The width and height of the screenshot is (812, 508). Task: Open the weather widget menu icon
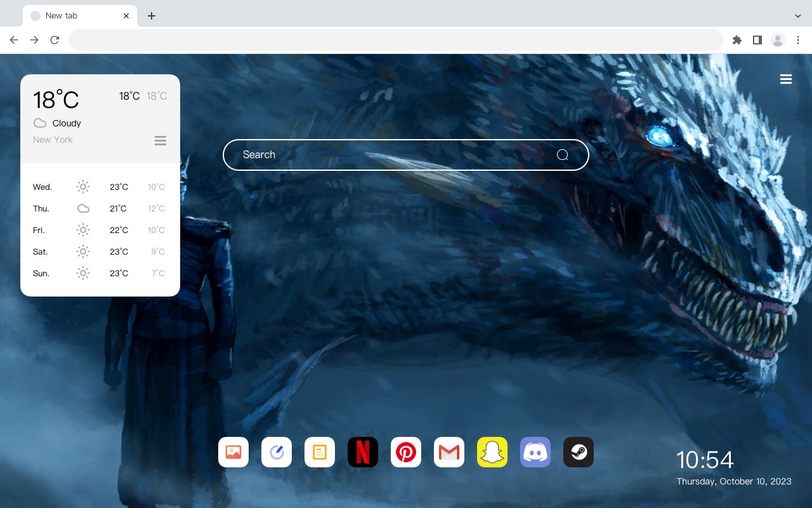160,140
